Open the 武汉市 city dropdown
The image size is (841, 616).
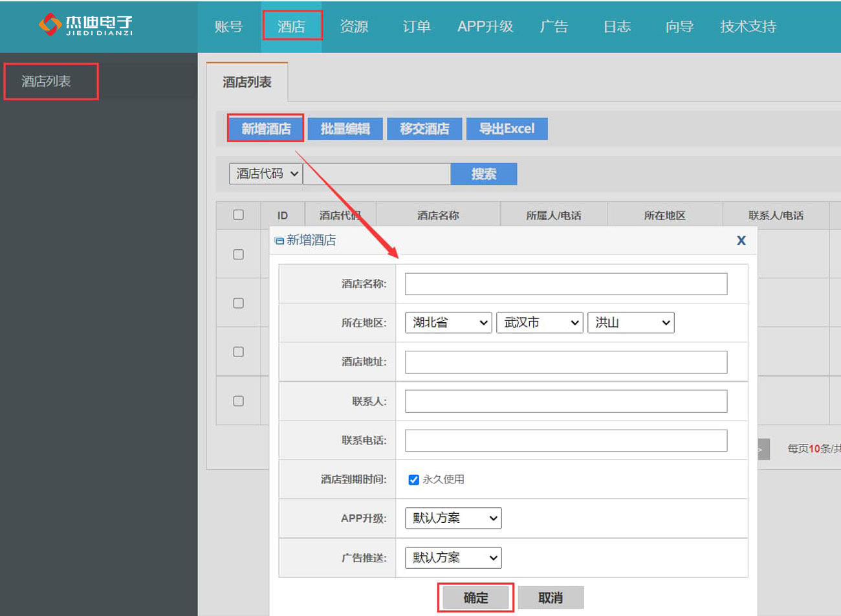coord(540,322)
